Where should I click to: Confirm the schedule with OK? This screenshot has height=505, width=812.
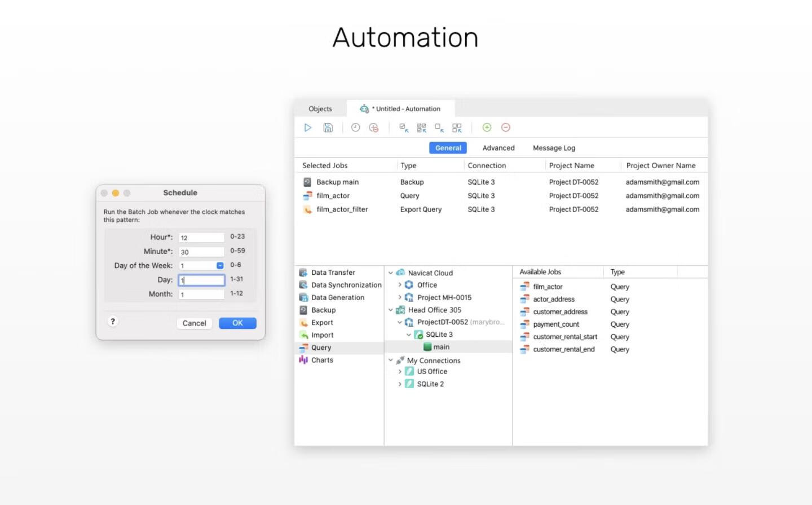(x=237, y=323)
